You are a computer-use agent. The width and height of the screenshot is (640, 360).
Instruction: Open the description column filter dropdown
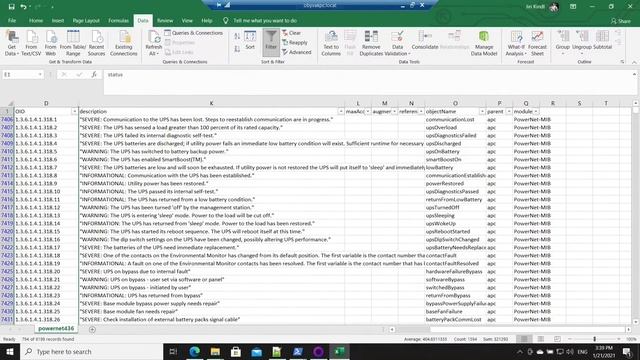coord(341,111)
